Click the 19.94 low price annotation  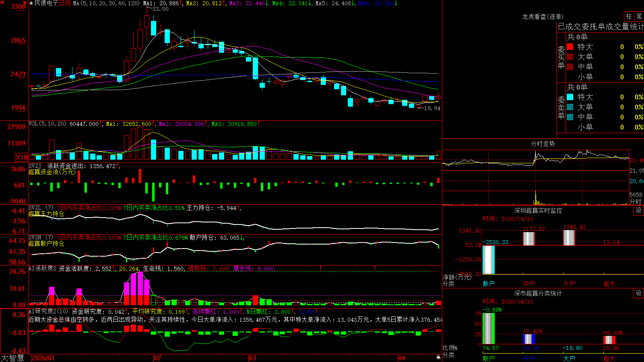pyautogui.click(x=432, y=108)
